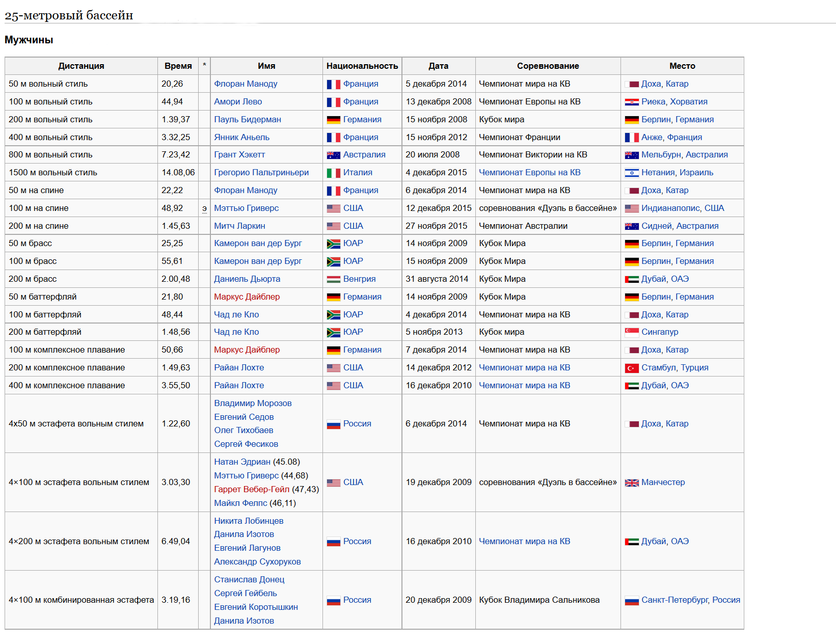This screenshot has width=836, height=644.
Task: Open Чемпионат мира на КВ link in 200 м комплексное row
Action: coord(525,368)
